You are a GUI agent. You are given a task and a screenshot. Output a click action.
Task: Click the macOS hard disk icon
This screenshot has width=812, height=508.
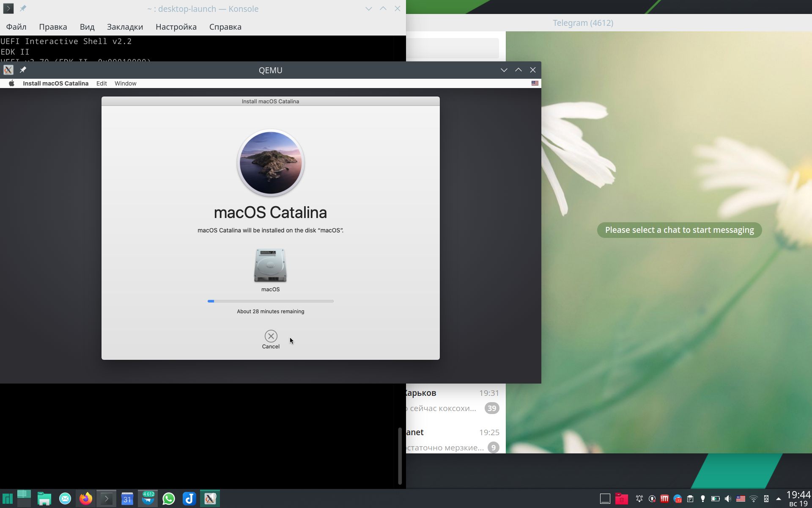270,265
